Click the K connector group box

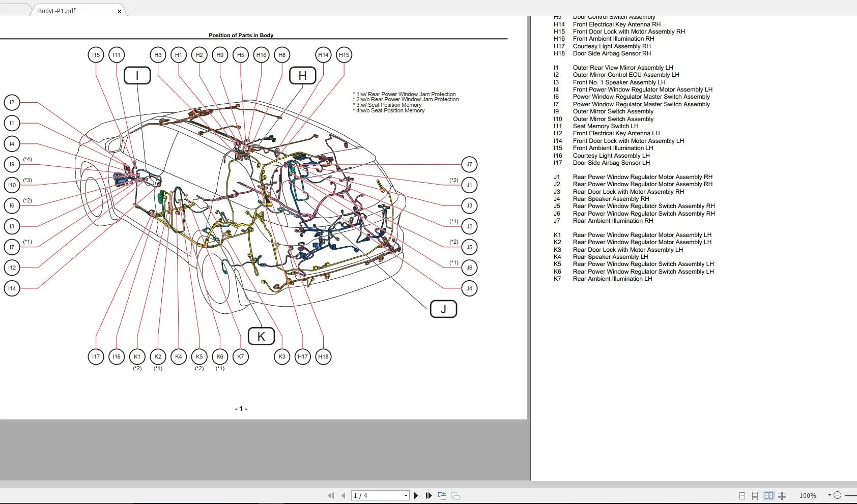(x=261, y=336)
